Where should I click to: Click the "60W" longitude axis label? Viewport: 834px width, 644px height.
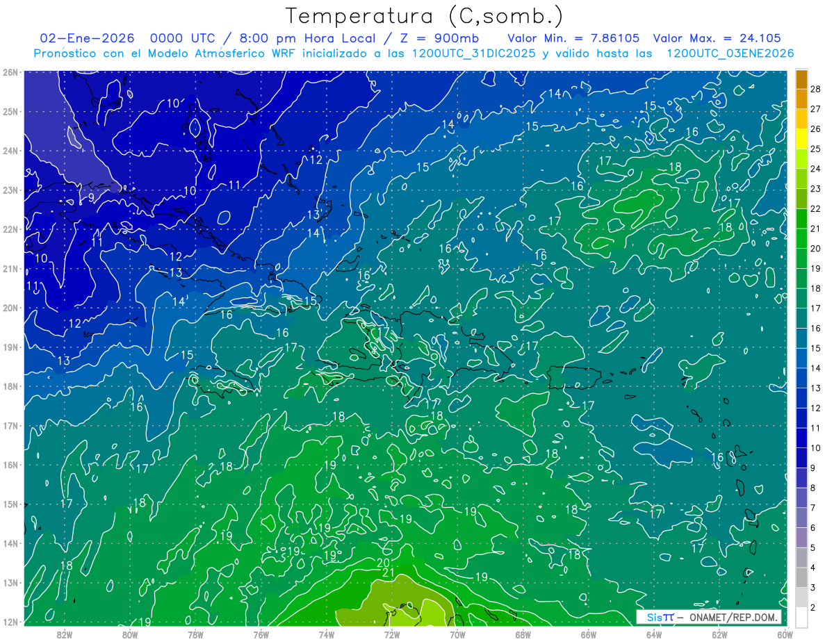click(785, 634)
